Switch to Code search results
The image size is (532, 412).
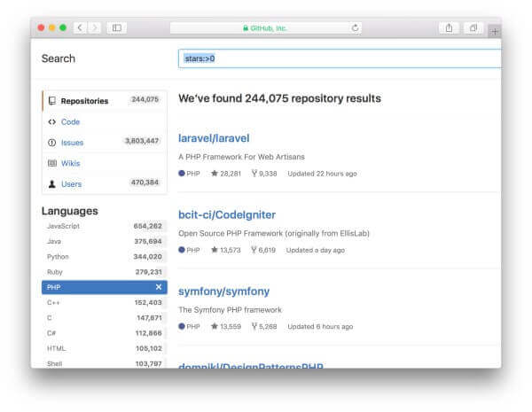tap(70, 121)
